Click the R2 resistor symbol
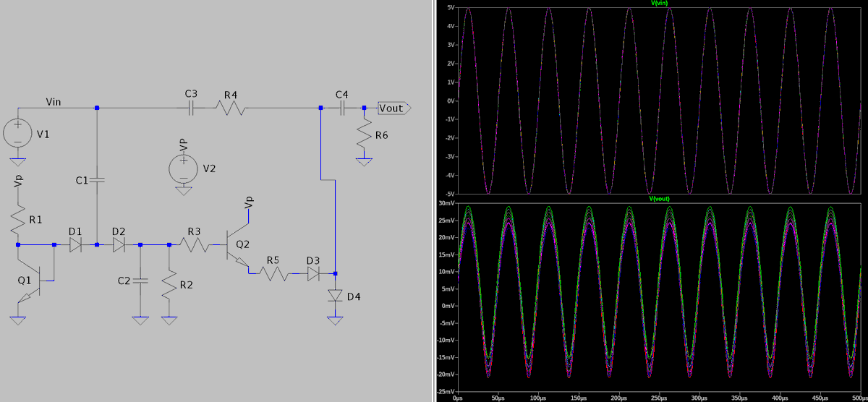Screen dimensions: 868x402 (169, 286)
